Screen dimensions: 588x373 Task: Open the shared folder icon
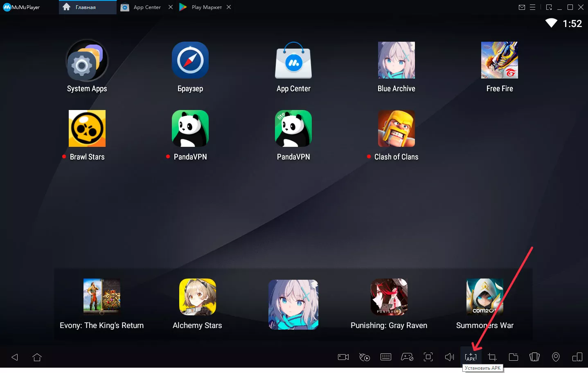click(x=514, y=357)
